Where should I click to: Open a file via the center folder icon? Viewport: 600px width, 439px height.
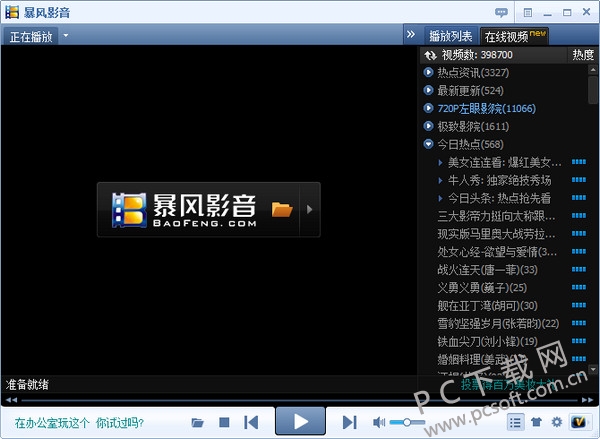click(x=282, y=209)
